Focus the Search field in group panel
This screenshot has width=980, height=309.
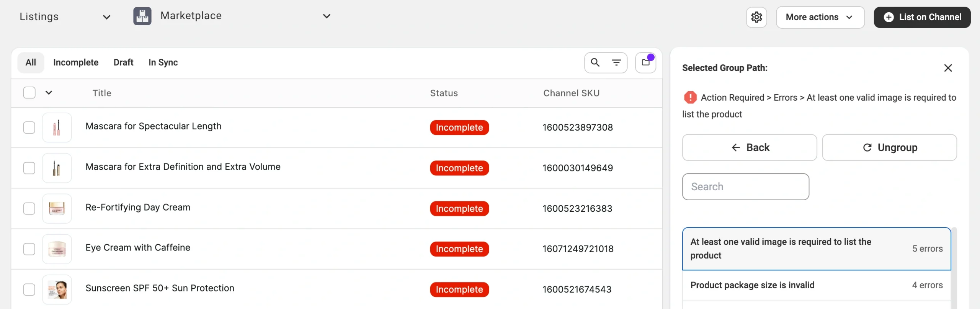click(x=745, y=187)
